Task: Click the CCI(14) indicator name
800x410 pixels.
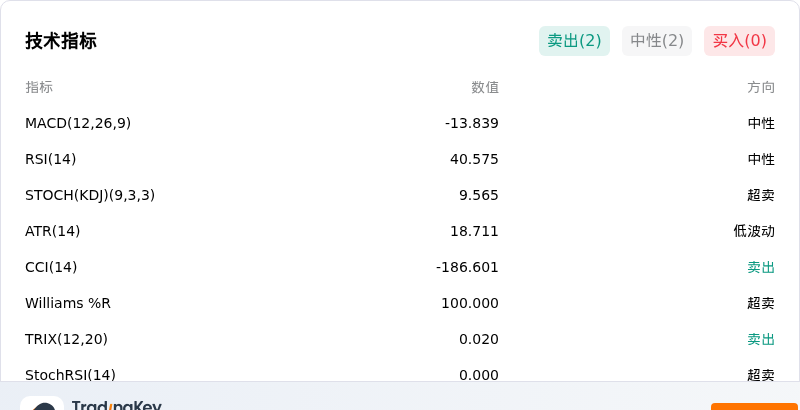Action: [51, 267]
